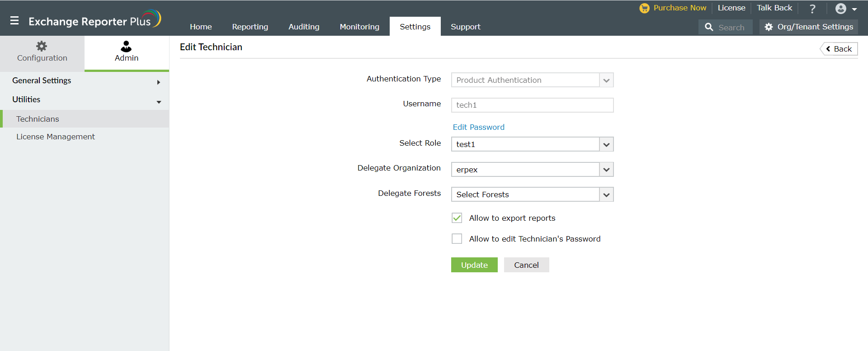The image size is (868, 351).
Task: Enable Allow to edit Technician's Password
Action: (457, 239)
